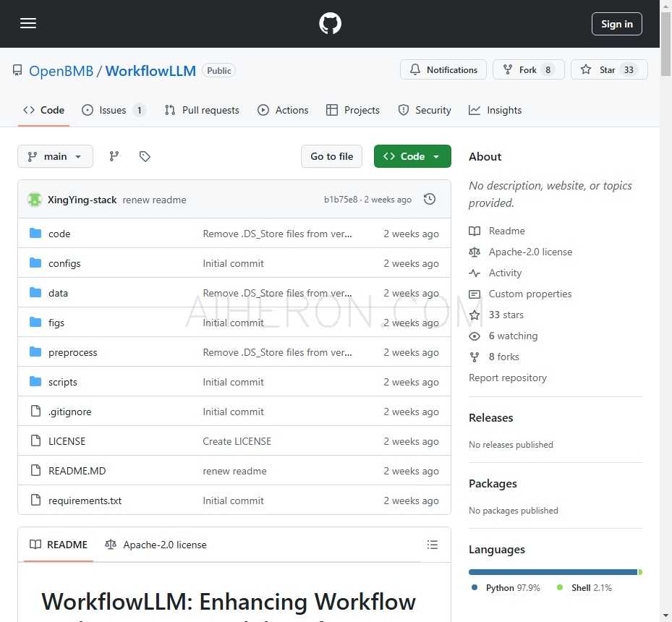View the 6 watching link
Screen dimensions: 672x622
(x=513, y=336)
